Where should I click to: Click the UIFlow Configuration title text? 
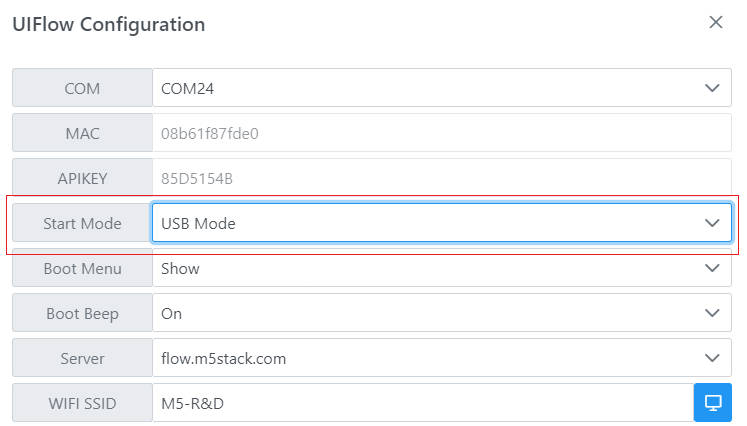point(109,24)
